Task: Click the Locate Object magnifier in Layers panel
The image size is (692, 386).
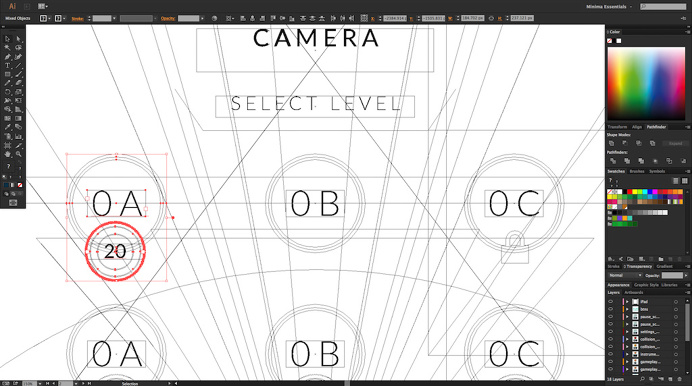Action: coord(642,379)
